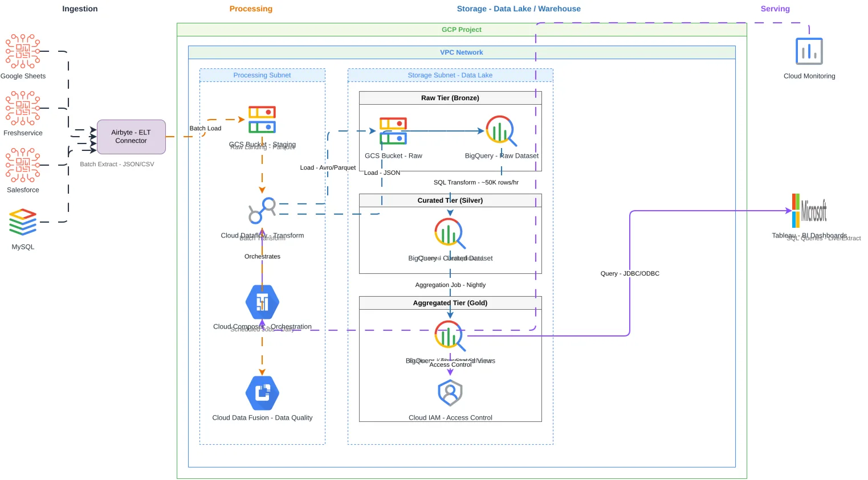The width and height of the screenshot is (868, 480).
Task: Select the "Raw Tier (Bronze)" header
Action: (x=450, y=98)
